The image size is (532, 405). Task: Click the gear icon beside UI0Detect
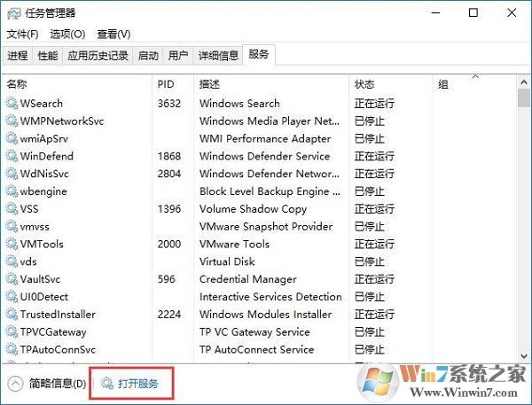coord(12,297)
